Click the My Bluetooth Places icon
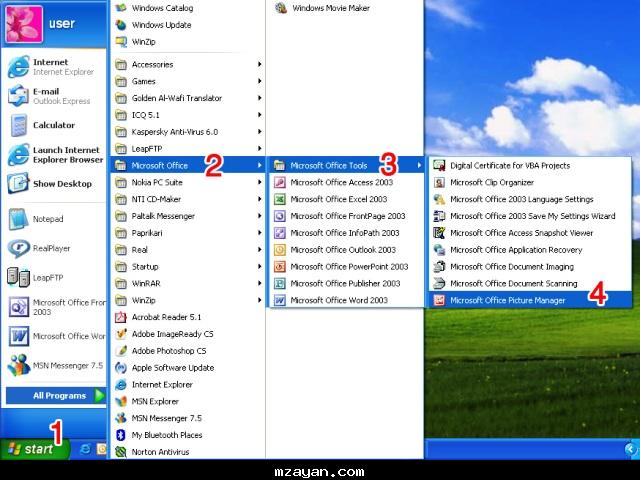 (121, 435)
